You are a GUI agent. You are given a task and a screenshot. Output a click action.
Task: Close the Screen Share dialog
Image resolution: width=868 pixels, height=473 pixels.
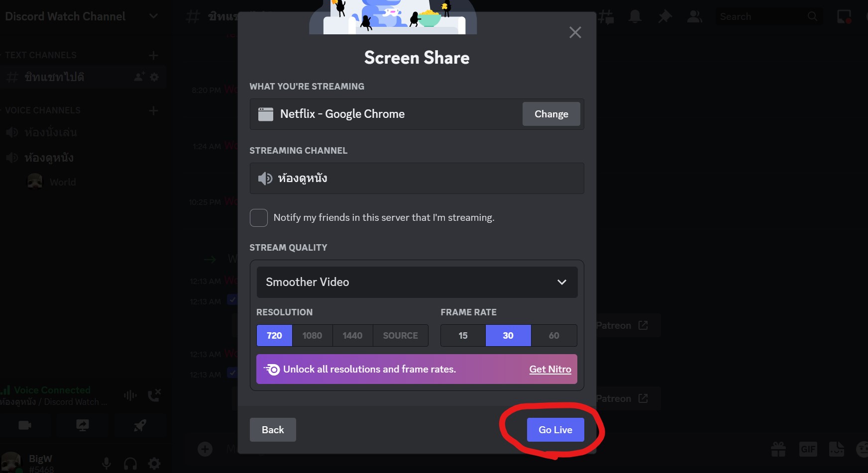575,33
